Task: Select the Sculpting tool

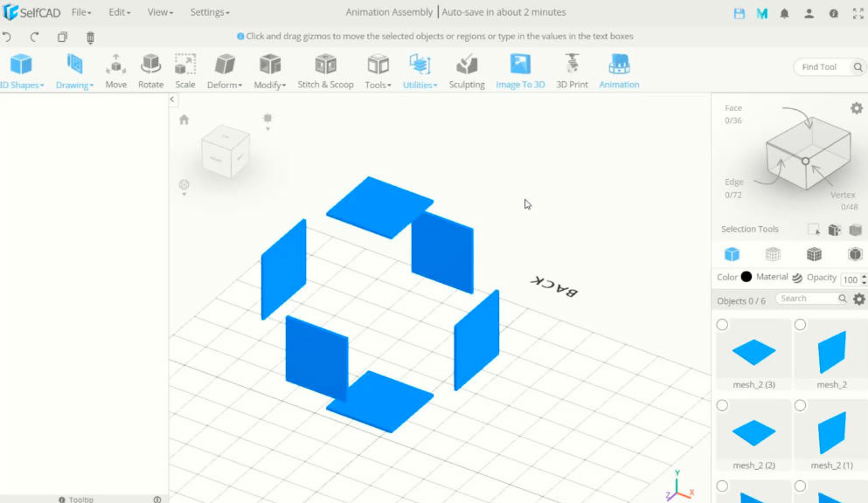Action: [x=467, y=71]
